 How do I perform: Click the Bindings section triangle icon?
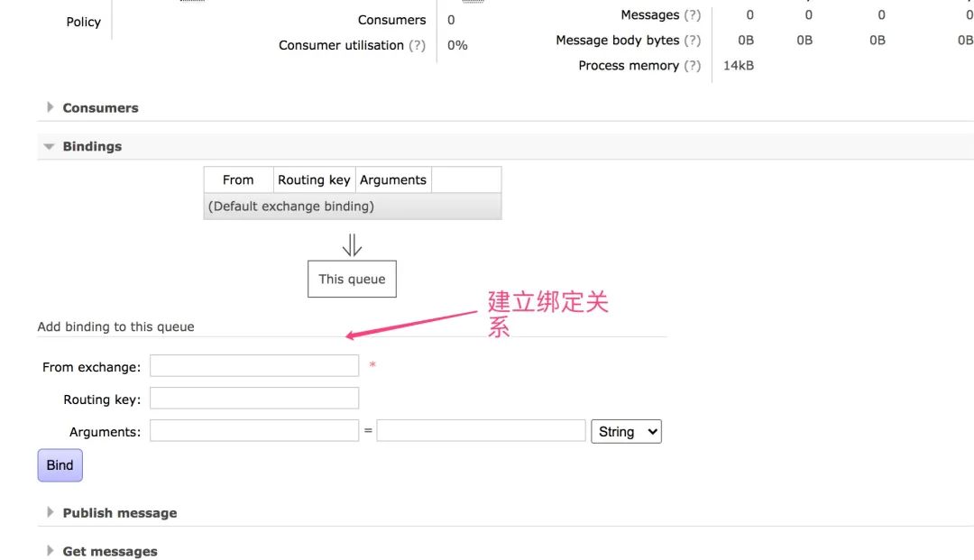(50, 146)
